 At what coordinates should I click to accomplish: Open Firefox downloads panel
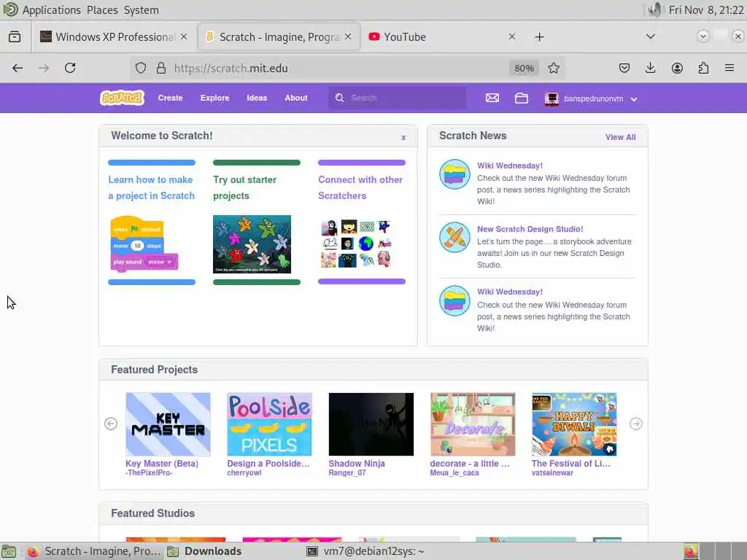[x=650, y=68]
